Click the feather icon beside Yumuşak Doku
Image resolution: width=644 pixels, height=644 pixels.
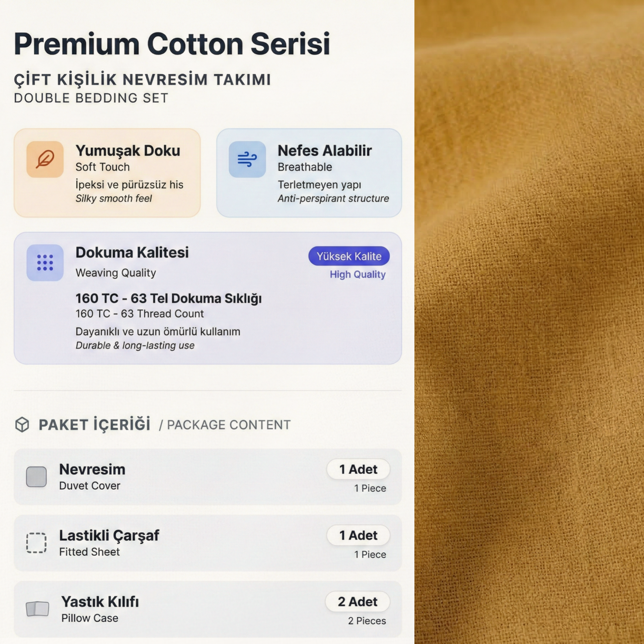pos(45,159)
